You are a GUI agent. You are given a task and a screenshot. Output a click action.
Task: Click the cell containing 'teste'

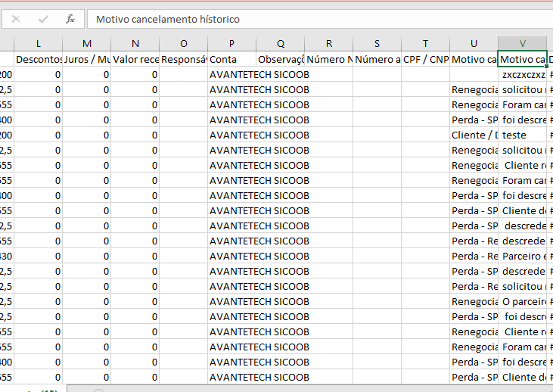point(522,135)
